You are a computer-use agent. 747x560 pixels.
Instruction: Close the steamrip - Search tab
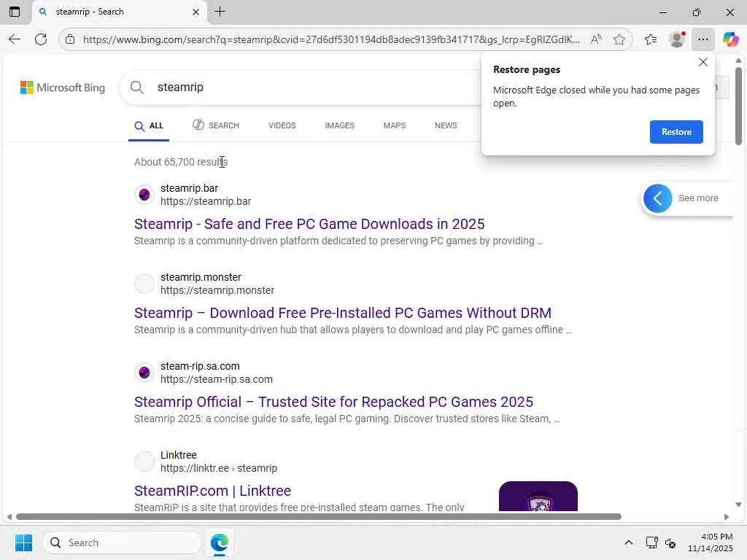(x=196, y=12)
